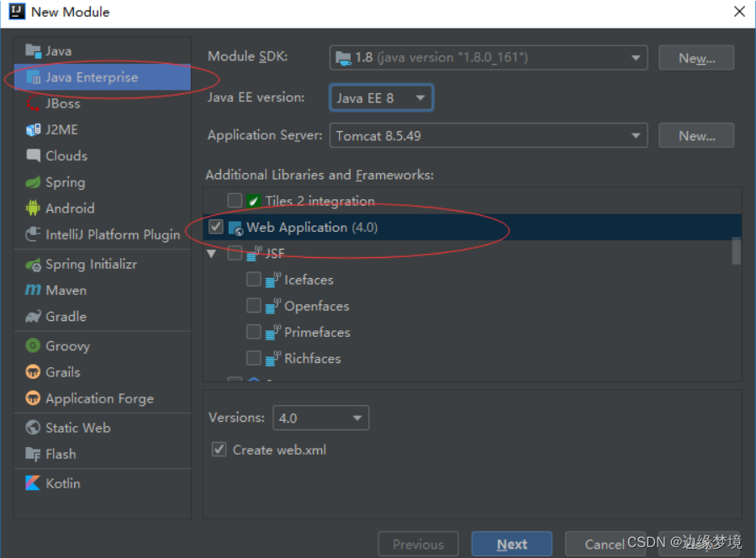756x558 pixels.
Task: Open the Application Server dropdown
Action: pos(489,135)
